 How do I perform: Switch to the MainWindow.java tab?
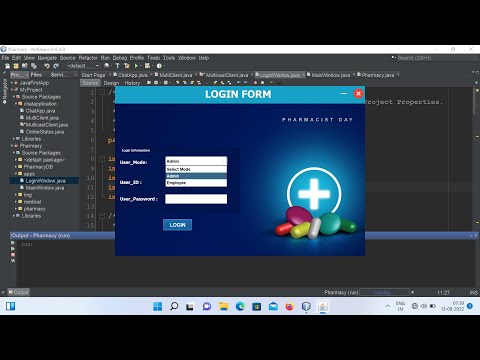tap(330, 75)
